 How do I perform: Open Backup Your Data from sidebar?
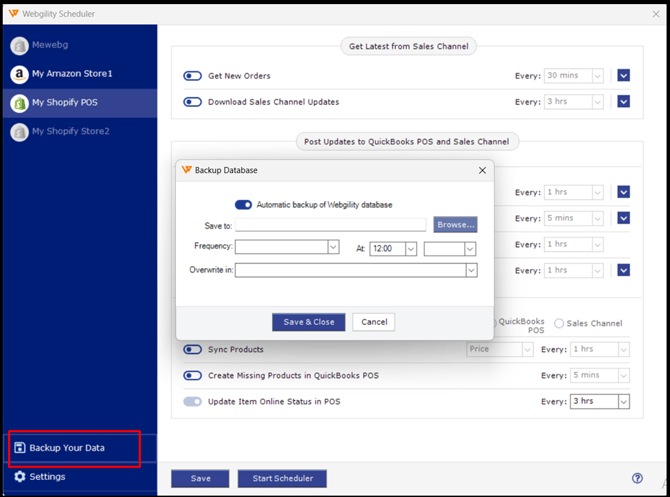click(67, 448)
